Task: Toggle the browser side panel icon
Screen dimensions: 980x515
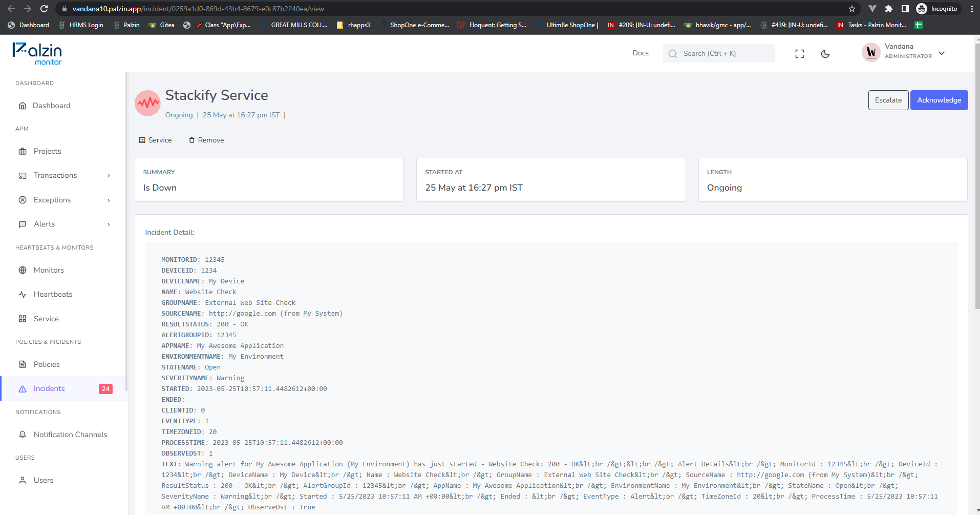Action: tap(905, 9)
